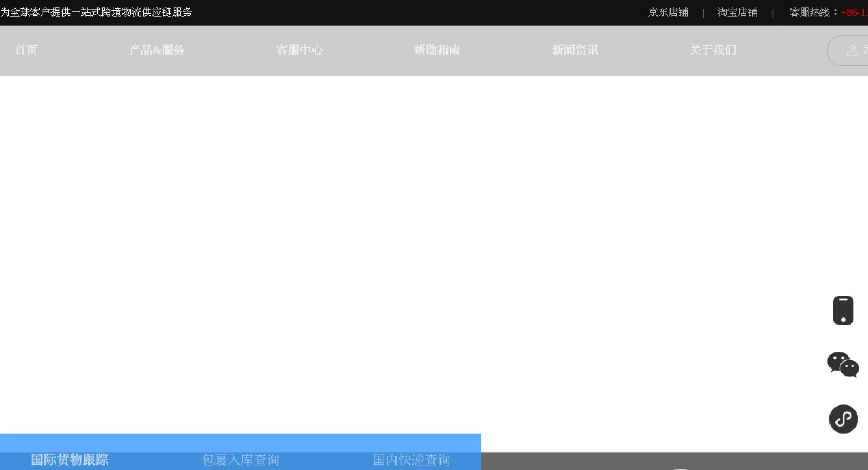Open the WeChat chat bubble icon
The width and height of the screenshot is (868, 470).
pos(843,364)
